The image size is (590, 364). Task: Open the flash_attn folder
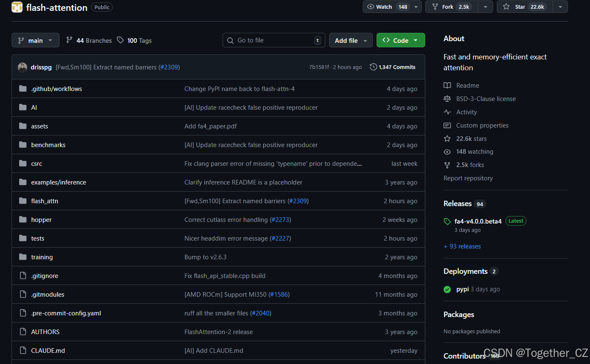pos(45,201)
